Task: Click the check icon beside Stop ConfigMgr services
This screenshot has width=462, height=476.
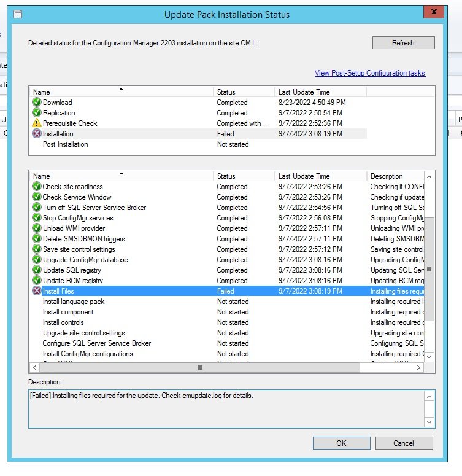Action: coord(37,217)
